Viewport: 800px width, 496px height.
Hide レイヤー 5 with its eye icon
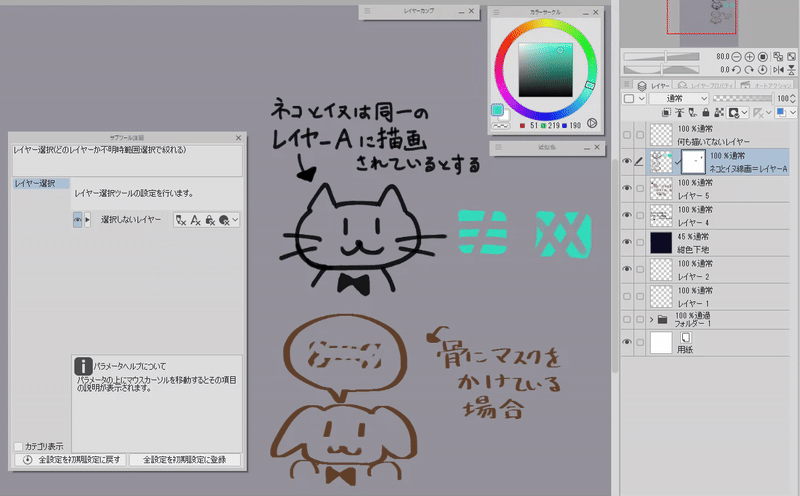point(627,188)
